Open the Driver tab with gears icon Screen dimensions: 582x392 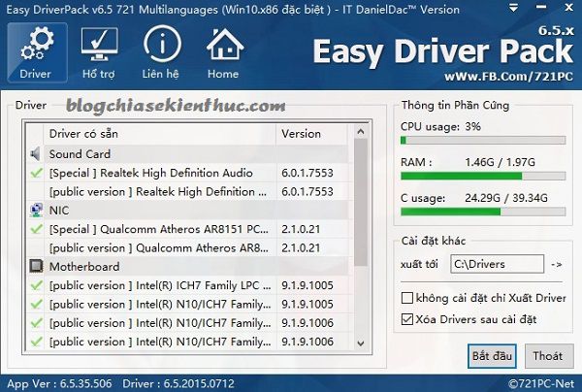pyautogui.click(x=37, y=52)
